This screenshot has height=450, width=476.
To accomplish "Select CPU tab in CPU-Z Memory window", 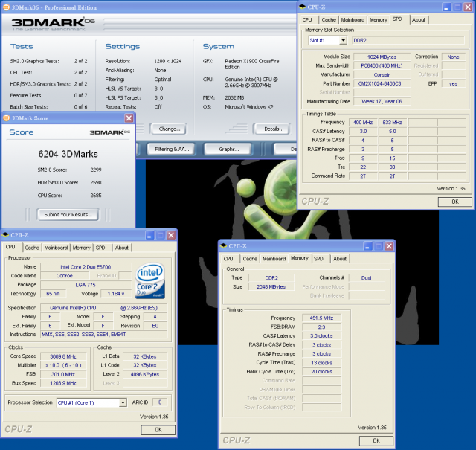I will (x=228, y=259).
